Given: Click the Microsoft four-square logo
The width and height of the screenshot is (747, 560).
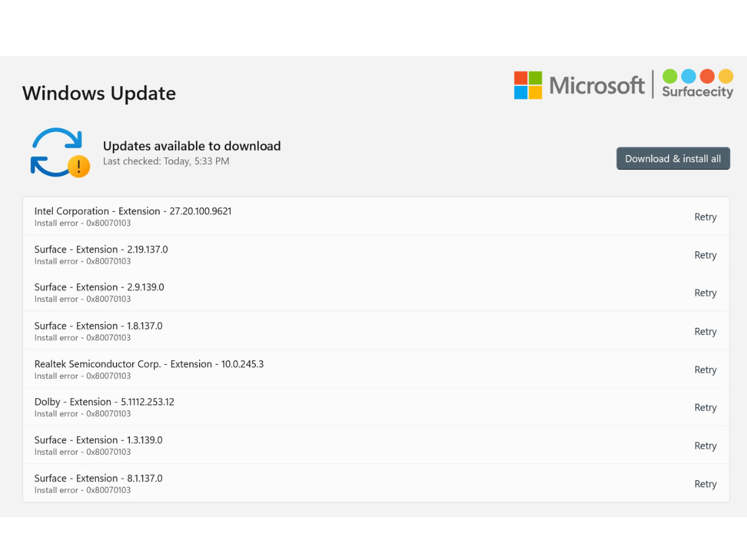Looking at the screenshot, I should pos(528,85).
